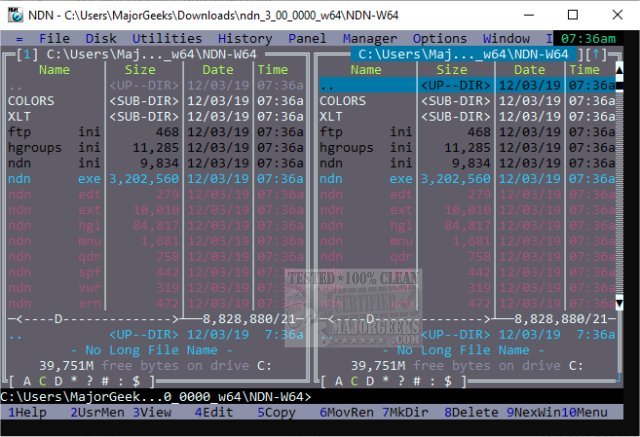The image size is (640, 437).
Task: Click the 1Help function key
Action: point(27,413)
